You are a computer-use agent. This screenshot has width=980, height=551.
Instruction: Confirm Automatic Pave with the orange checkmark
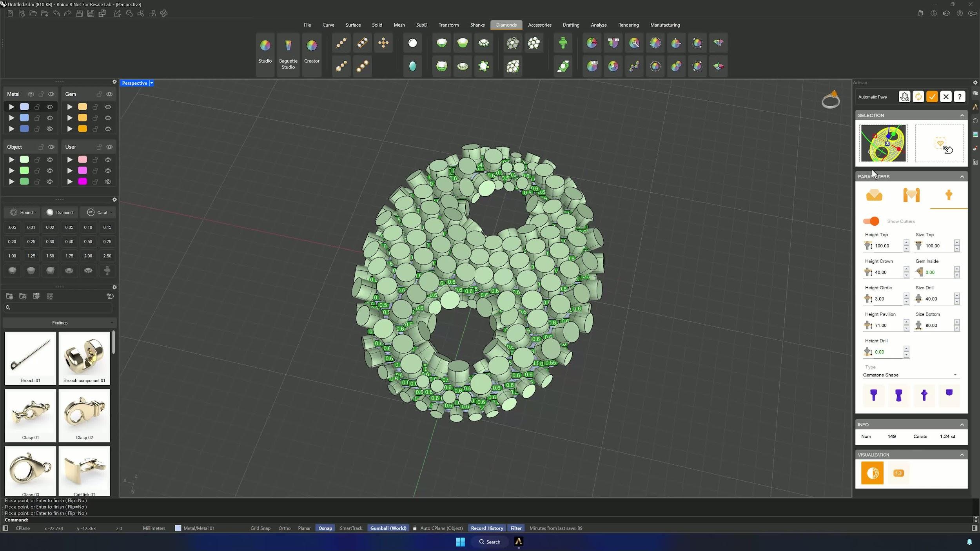click(932, 97)
